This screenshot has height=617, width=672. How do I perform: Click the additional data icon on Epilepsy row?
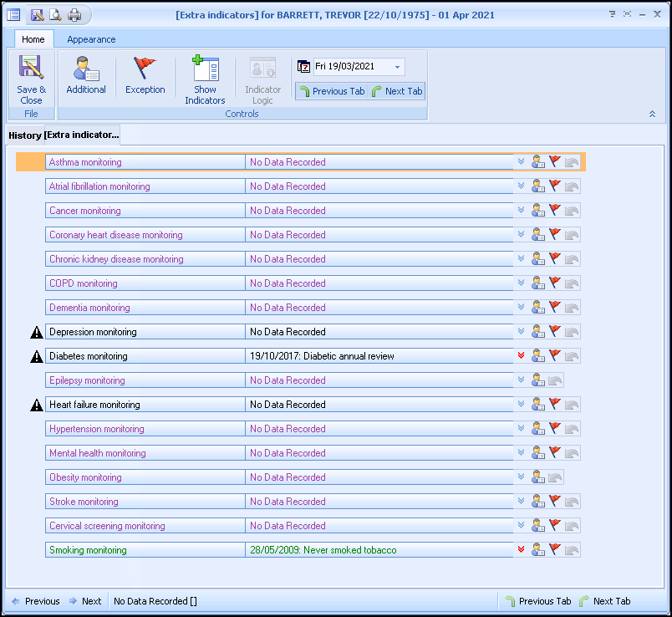[x=538, y=380]
